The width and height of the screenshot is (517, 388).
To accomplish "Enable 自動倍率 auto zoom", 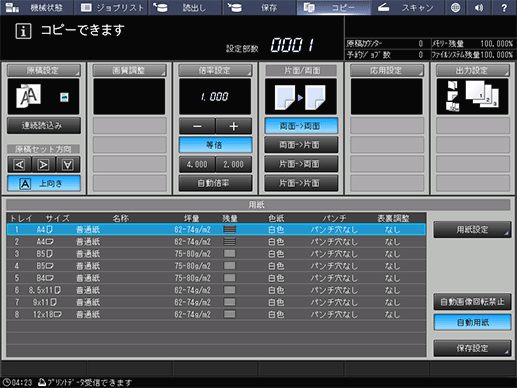I will [215, 183].
